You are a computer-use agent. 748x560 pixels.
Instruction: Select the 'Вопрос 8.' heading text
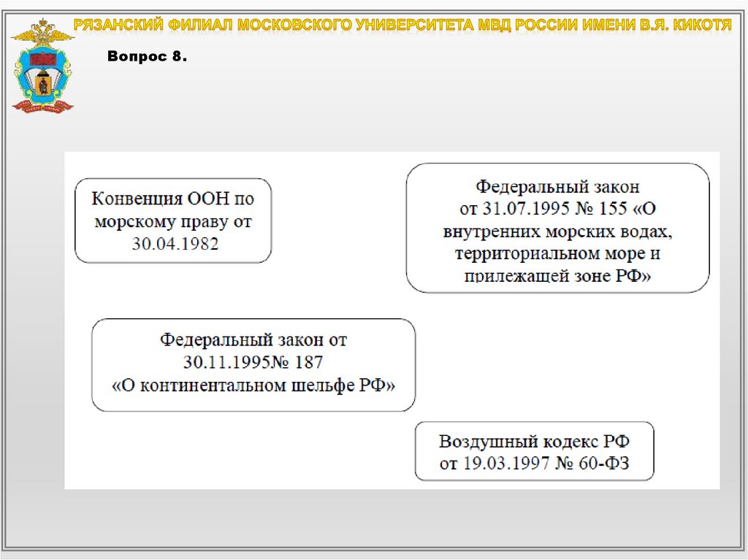tap(147, 56)
